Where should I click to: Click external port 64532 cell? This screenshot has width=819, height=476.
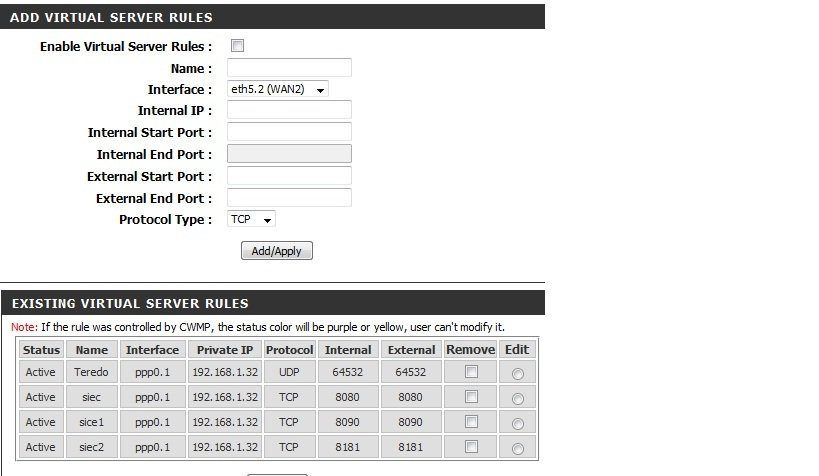pyautogui.click(x=411, y=372)
